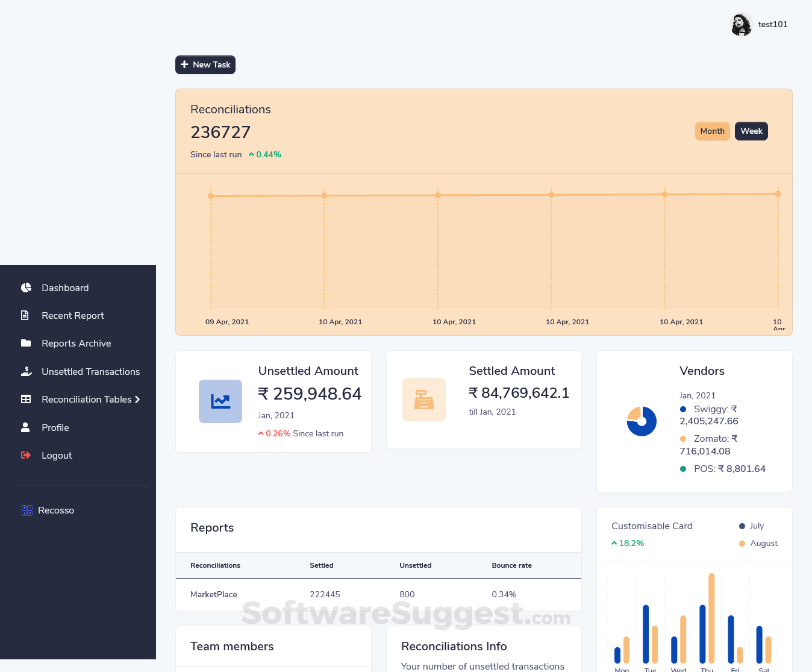
Task: Open the test101 user account menu
Action: pos(760,25)
